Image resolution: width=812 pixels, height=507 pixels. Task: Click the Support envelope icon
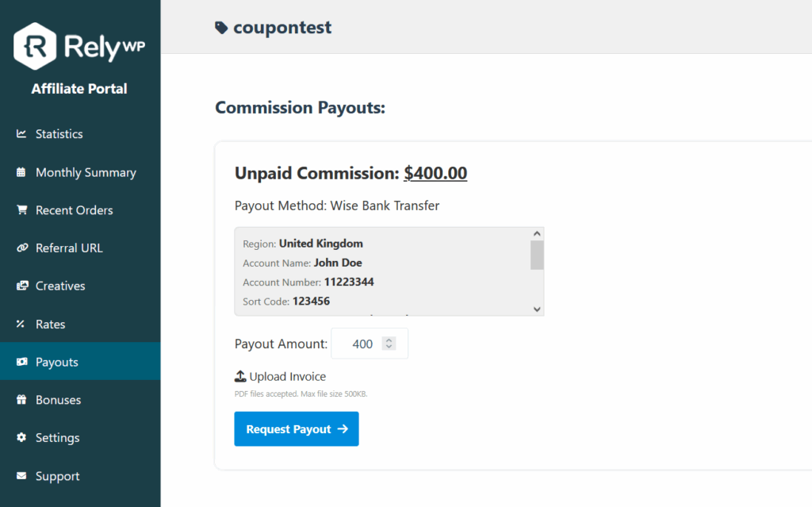(21, 476)
